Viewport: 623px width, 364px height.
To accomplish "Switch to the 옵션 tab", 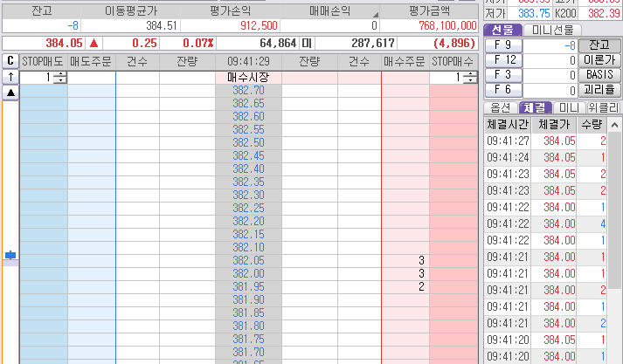I will (x=501, y=107).
